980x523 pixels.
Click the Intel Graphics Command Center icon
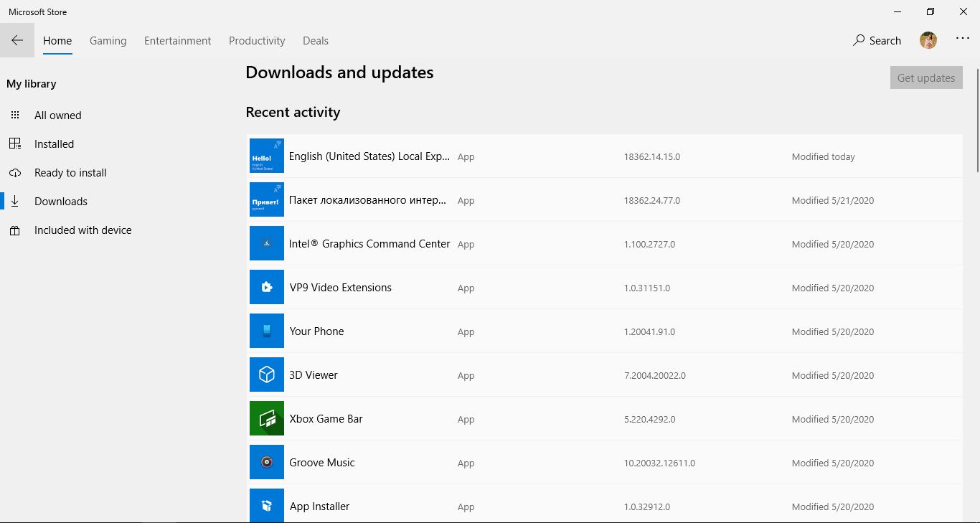267,244
